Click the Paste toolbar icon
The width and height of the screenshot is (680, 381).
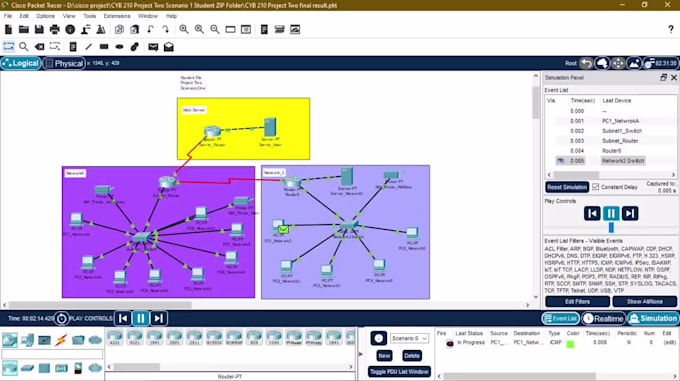134,29
